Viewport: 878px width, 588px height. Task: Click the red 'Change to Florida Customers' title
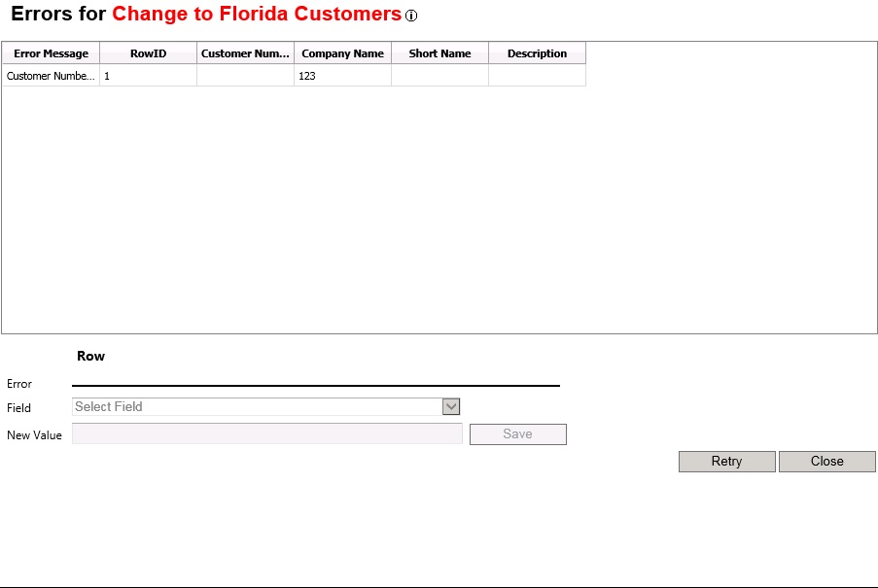(257, 14)
